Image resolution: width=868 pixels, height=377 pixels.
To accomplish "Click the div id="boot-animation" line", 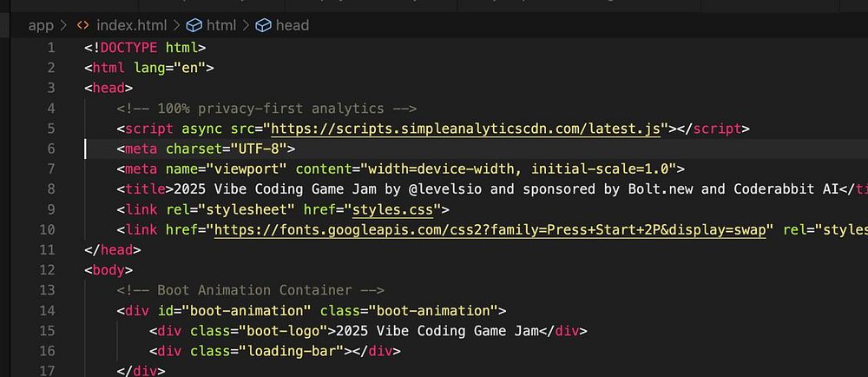I will [312, 311].
